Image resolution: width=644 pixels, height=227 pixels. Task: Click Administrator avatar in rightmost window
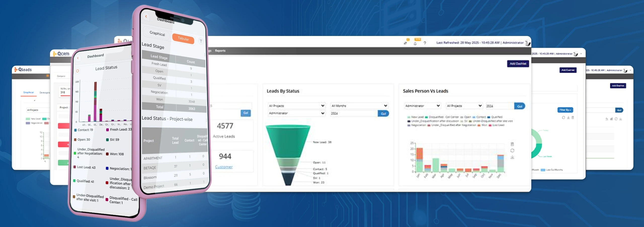626,70
